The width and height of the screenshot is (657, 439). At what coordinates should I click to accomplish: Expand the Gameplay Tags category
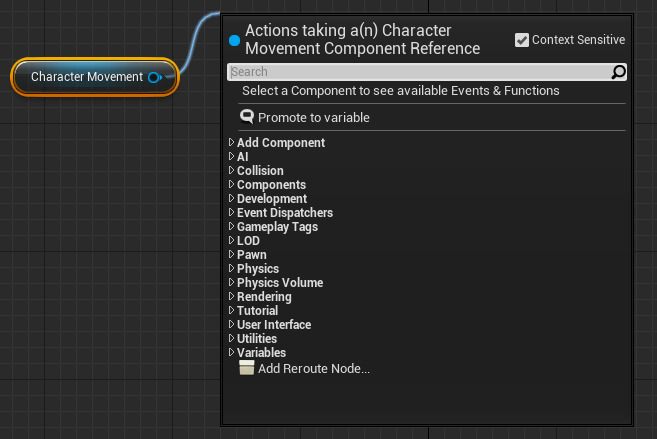coord(232,227)
